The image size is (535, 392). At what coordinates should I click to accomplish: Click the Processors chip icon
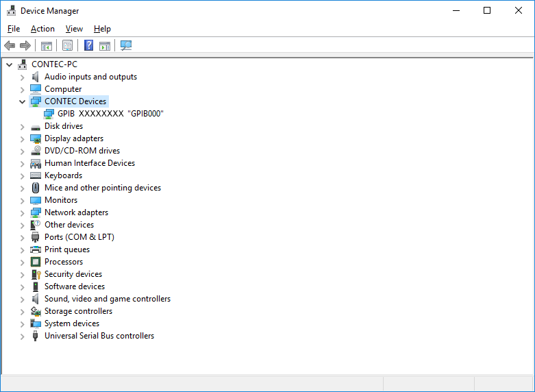(x=36, y=262)
